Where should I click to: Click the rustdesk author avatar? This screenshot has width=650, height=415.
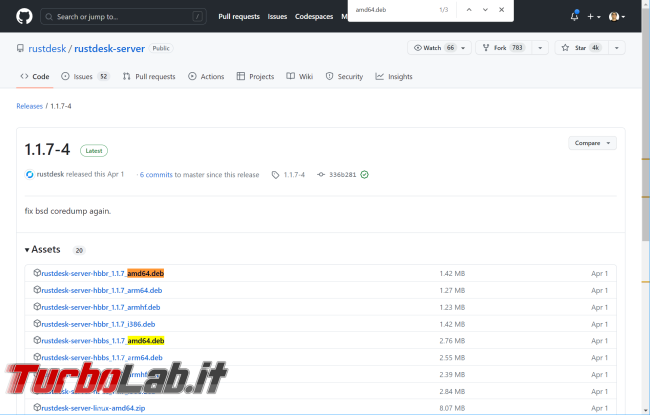pyautogui.click(x=29, y=175)
